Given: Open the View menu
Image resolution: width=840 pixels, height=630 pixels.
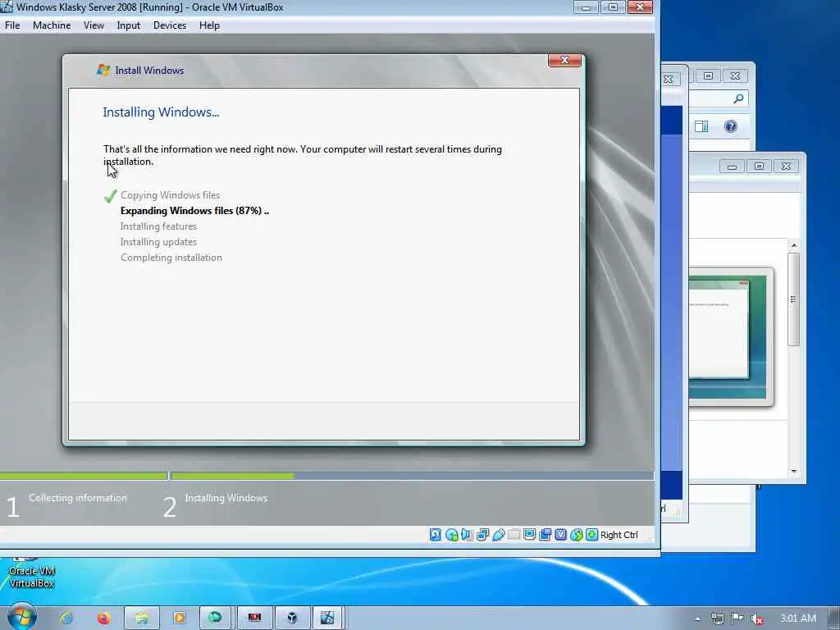Looking at the screenshot, I should click(94, 25).
